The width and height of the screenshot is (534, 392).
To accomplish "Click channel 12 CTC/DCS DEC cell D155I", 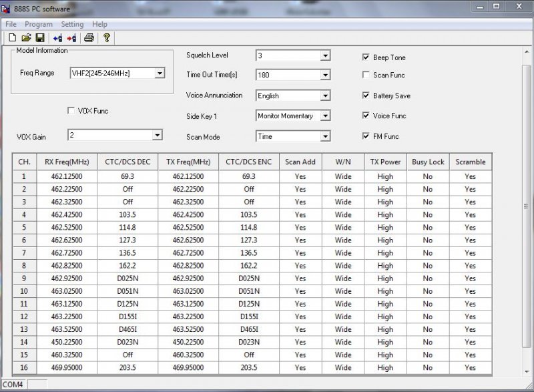I will point(127,317).
